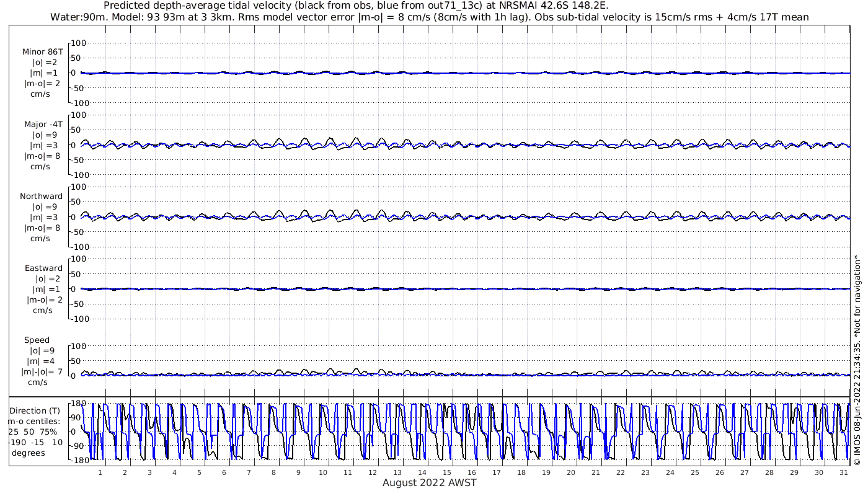This screenshot has height=496, width=868.
Task: Click day '20' on the date axis
Action: click(x=571, y=472)
